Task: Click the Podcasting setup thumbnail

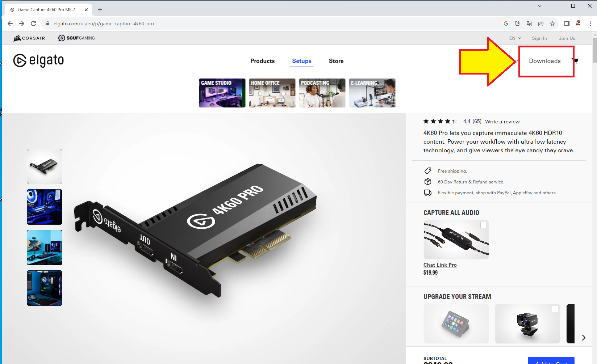Action: point(322,93)
